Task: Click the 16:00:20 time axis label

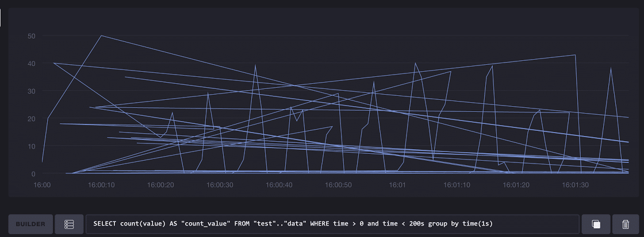Action: [160, 185]
